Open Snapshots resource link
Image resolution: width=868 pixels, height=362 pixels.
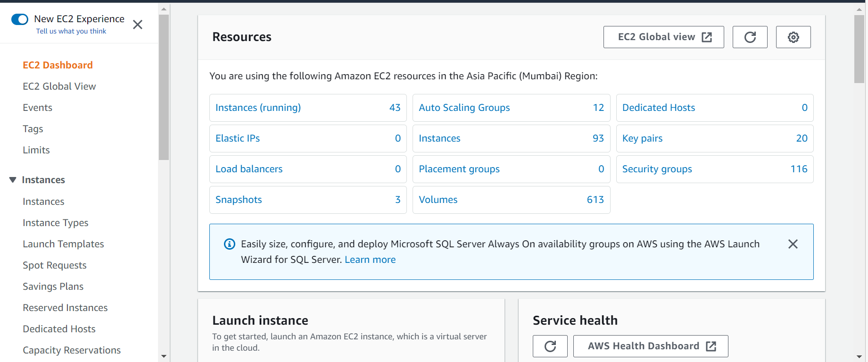(239, 200)
